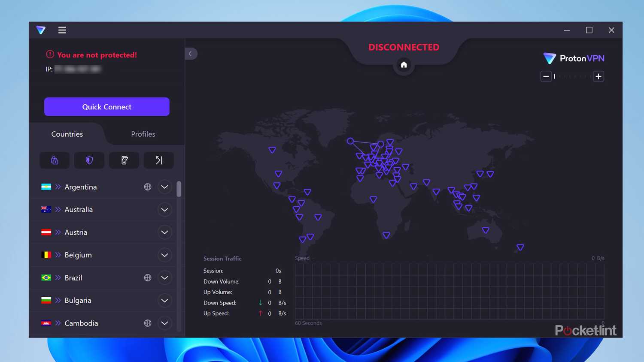Click the globe icon beside Argentina
The height and width of the screenshot is (362, 644).
tap(148, 187)
